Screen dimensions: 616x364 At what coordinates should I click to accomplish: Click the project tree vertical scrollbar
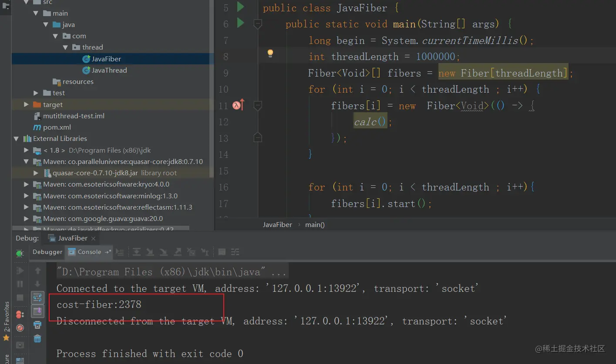212,89
